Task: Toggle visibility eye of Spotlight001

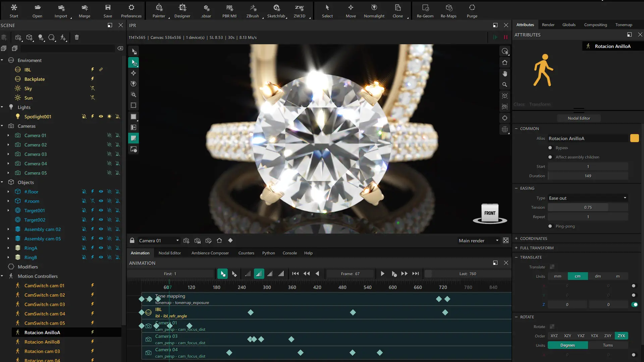Action: click(101, 117)
